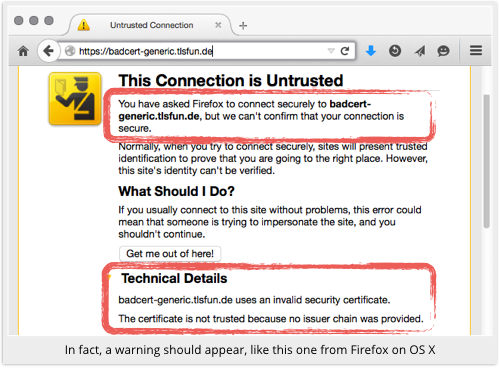Viewport: 499px width, 368px height.
Task: Open a new tab with plus button
Action: point(243,26)
